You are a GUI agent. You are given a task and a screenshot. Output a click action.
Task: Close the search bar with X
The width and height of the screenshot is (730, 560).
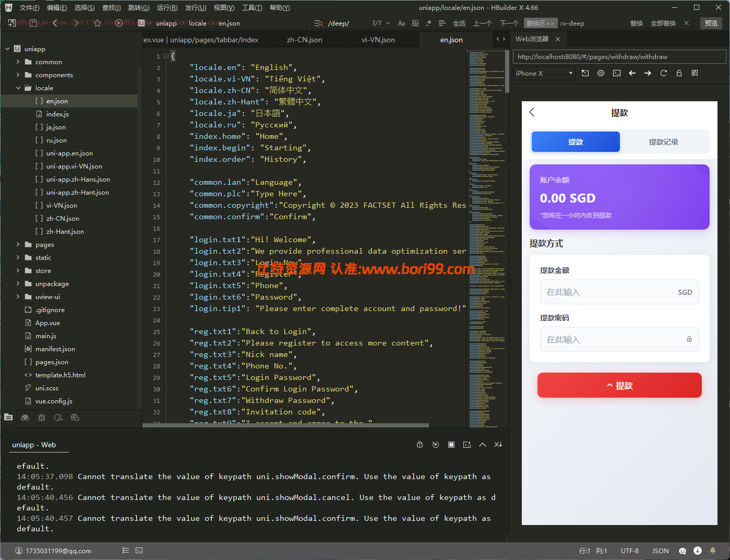pyautogui.click(x=686, y=23)
